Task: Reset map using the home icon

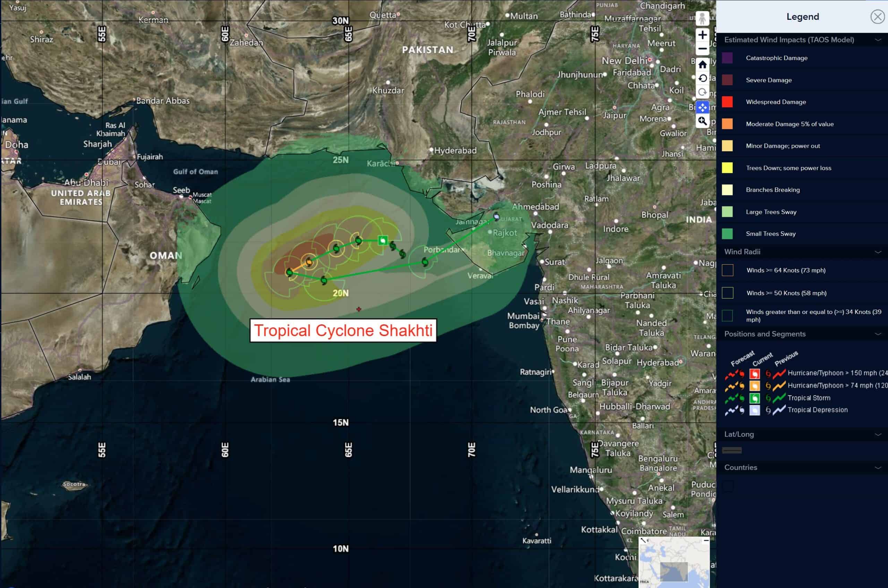Action: tap(702, 65)
